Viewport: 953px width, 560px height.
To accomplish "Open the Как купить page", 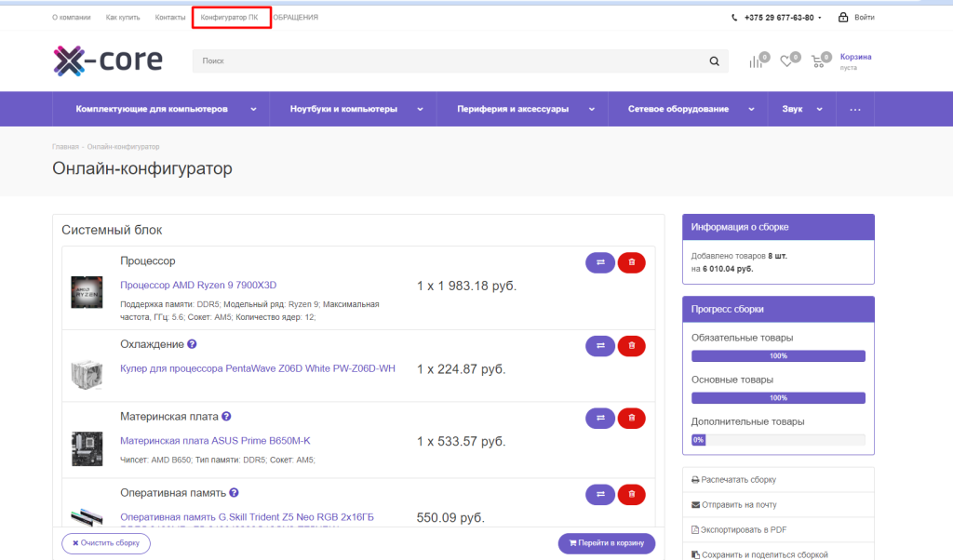I will point(123,18).
